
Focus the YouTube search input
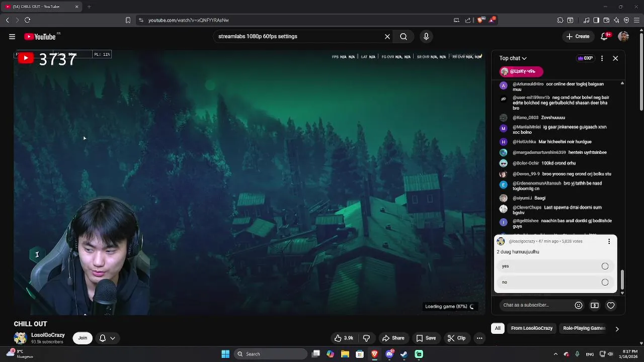(x=299, y=36)
